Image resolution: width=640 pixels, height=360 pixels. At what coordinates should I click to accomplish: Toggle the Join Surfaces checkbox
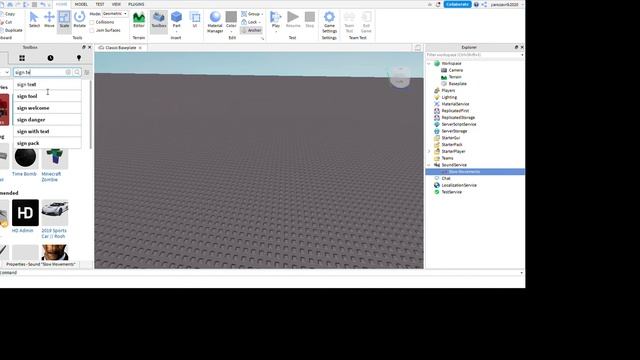(92, 30)
